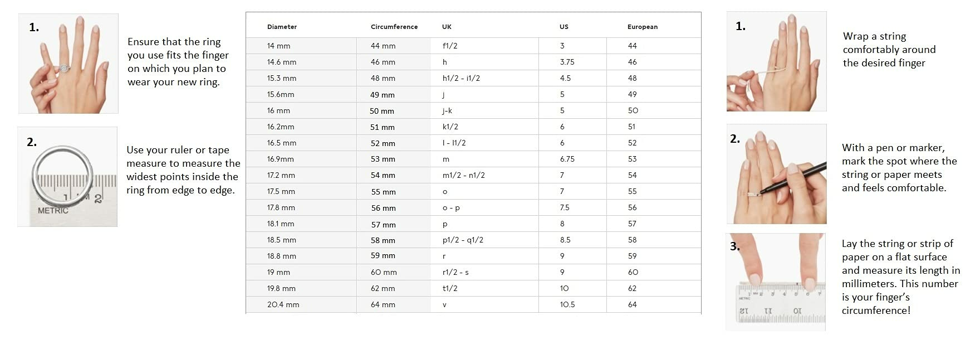Click the US column header
The width and height of the screenshot is (980, 344).
click(x=563, y=27)
